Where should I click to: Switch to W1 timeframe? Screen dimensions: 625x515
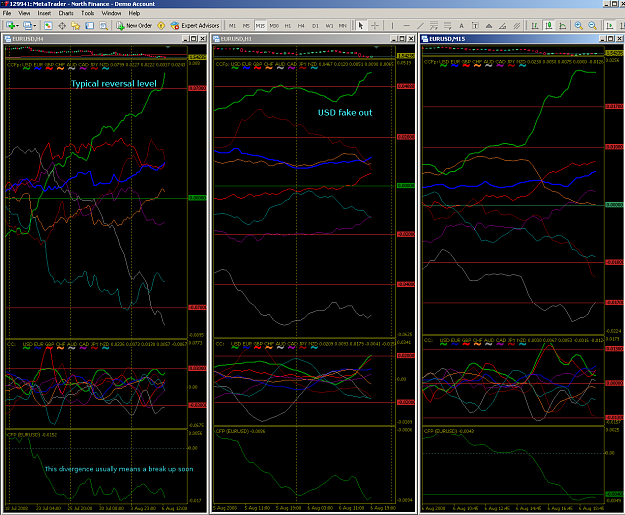[x=329, y=26]
